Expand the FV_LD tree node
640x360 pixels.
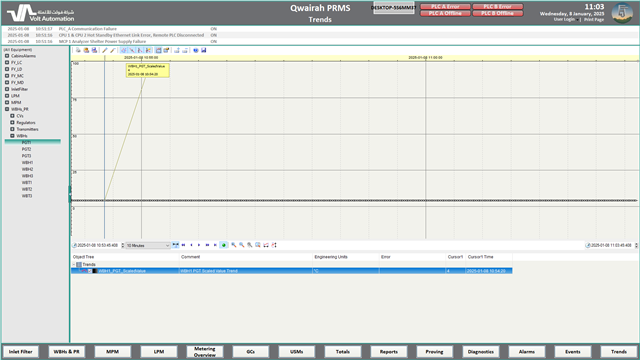[x=7, y=69]
